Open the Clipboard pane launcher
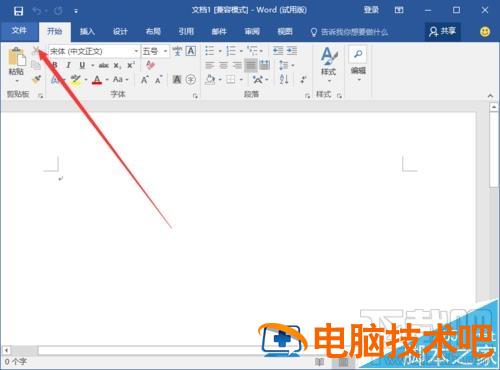Viewport: 500px width, 370px height. pos(41,96)
